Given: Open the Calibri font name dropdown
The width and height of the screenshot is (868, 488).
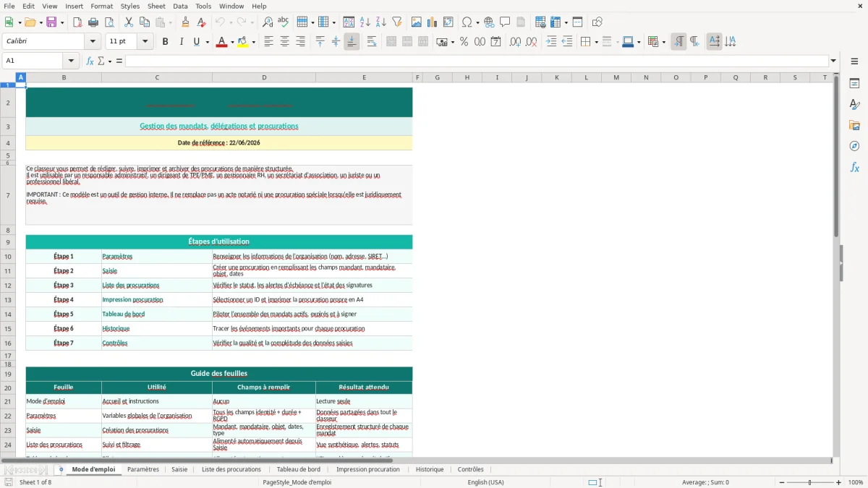Looking at the screenshot, I should (94, 42).
